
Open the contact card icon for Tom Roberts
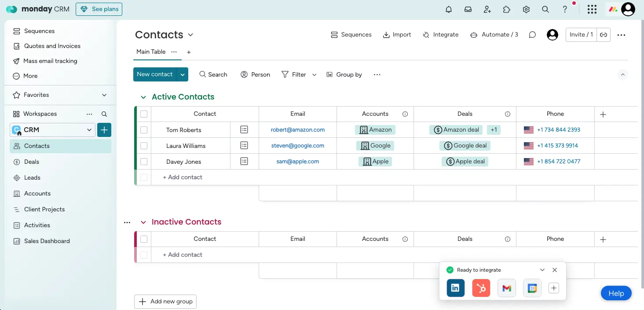(244, 129)
